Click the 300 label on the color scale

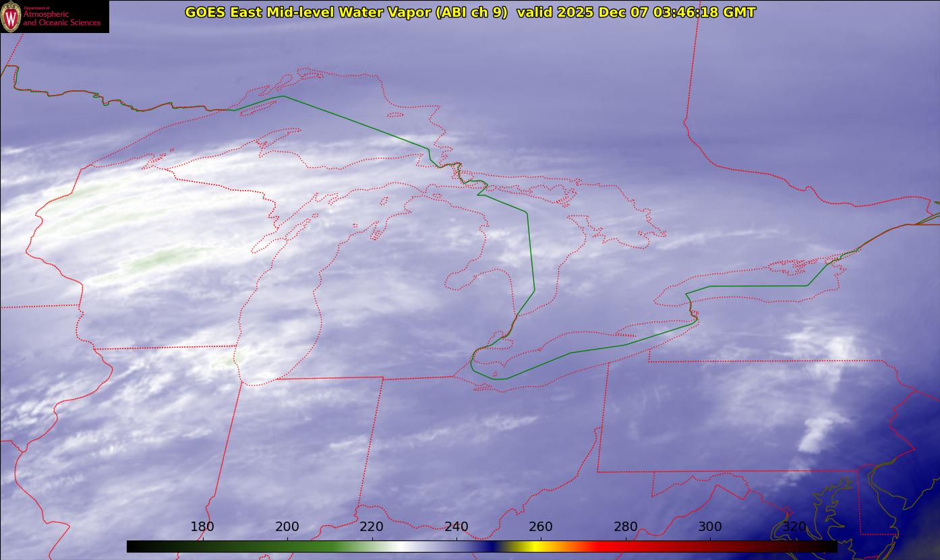point(710,527)
